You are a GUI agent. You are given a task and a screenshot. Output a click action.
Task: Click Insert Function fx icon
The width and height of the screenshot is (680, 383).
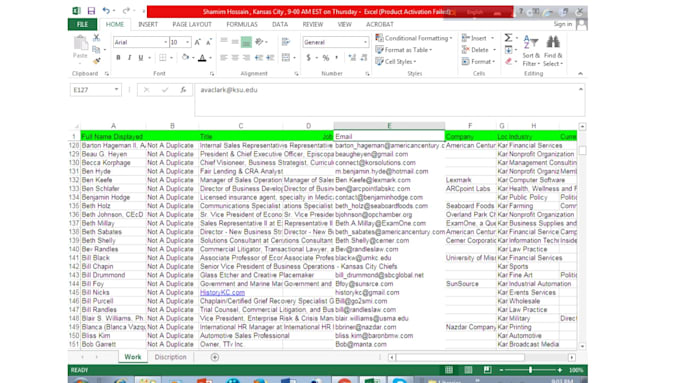[x=183, y=90]
